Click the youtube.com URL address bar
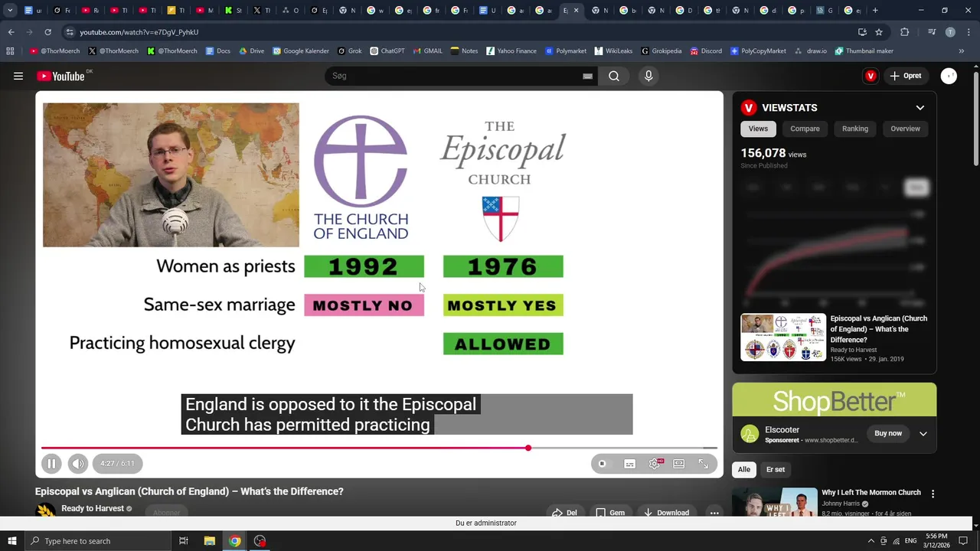 (459, 32)
